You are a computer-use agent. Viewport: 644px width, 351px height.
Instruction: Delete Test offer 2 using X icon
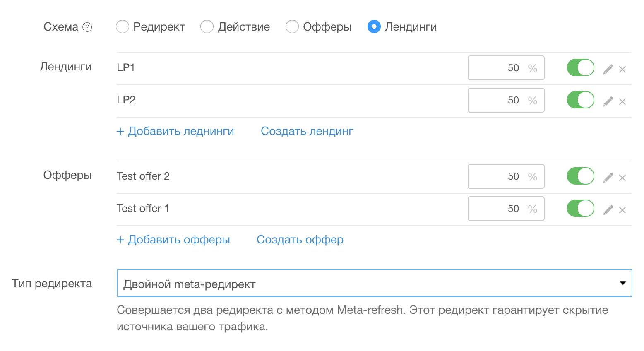(622, 178)
